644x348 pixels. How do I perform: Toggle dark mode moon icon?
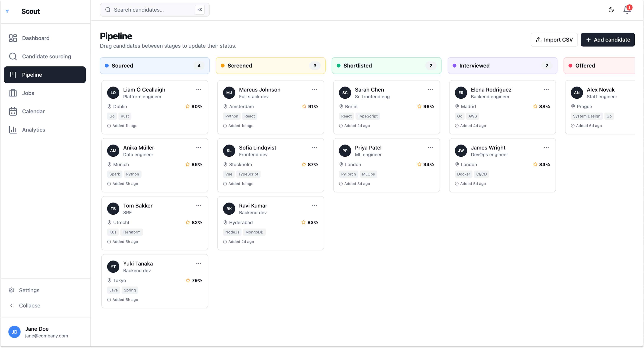coord(611,10)
